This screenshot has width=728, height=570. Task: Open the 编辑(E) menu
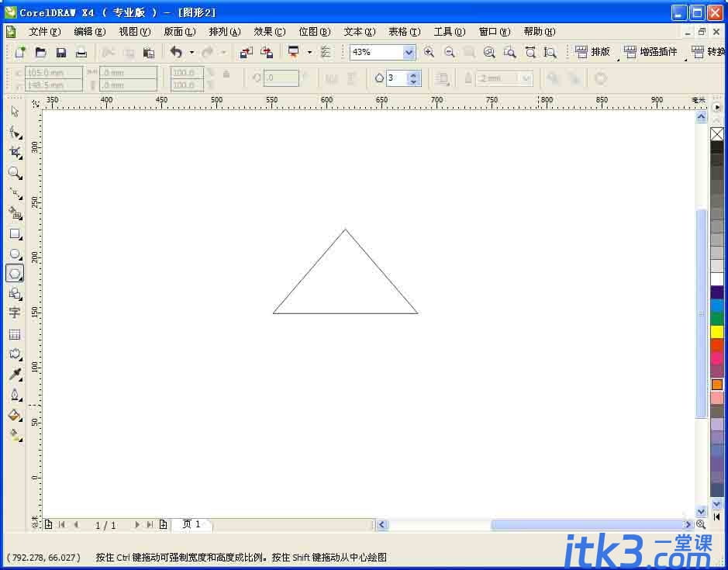tap(90, 32)
